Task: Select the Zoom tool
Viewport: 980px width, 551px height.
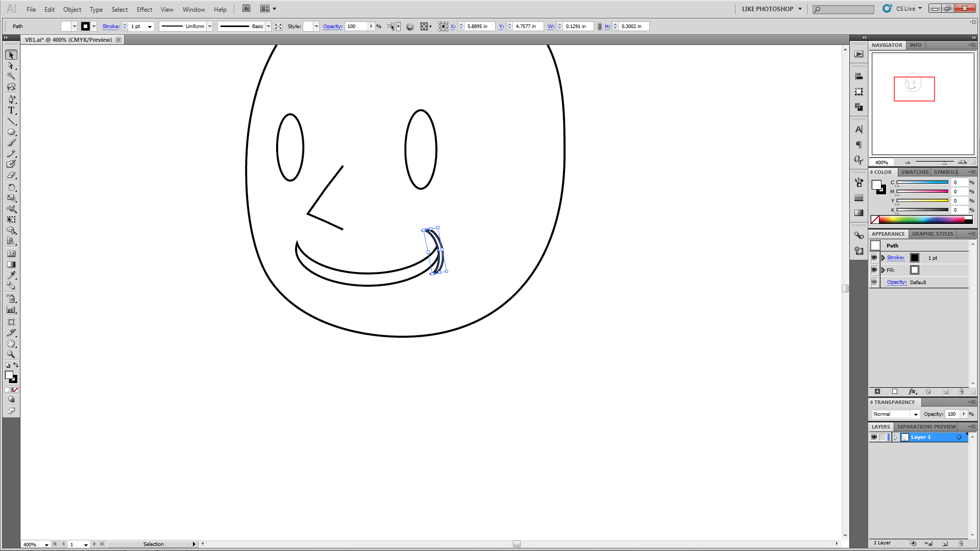Action: (x=11, y=354)
